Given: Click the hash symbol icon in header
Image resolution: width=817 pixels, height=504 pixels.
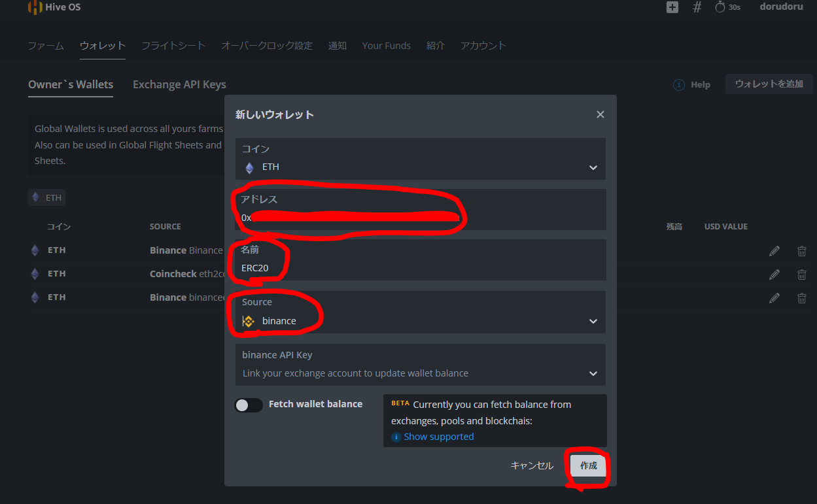Looking at the screenshot, I should coord(697,7).
